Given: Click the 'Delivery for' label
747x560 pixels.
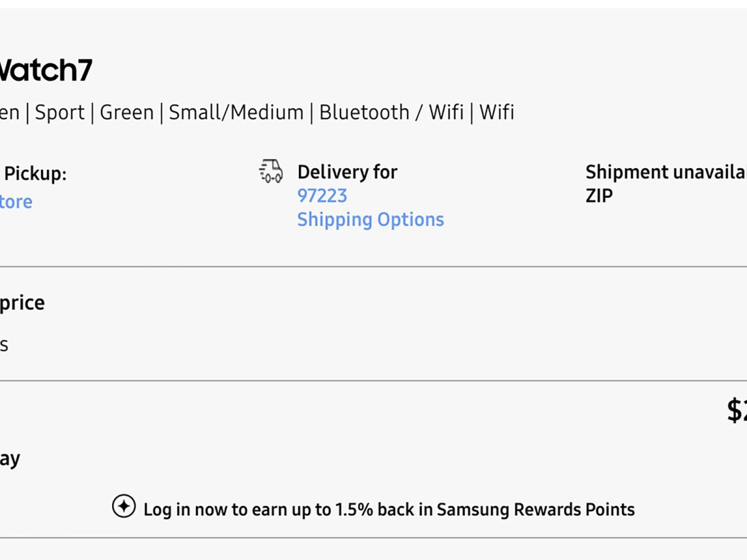Looking at the screenshot, I should click(x=347, y=172).
